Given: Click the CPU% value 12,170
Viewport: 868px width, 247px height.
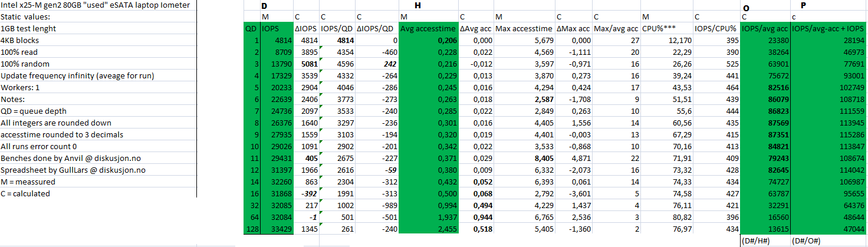Looking at the screenshot, I should pyautogui.click(x=680, y=40).
